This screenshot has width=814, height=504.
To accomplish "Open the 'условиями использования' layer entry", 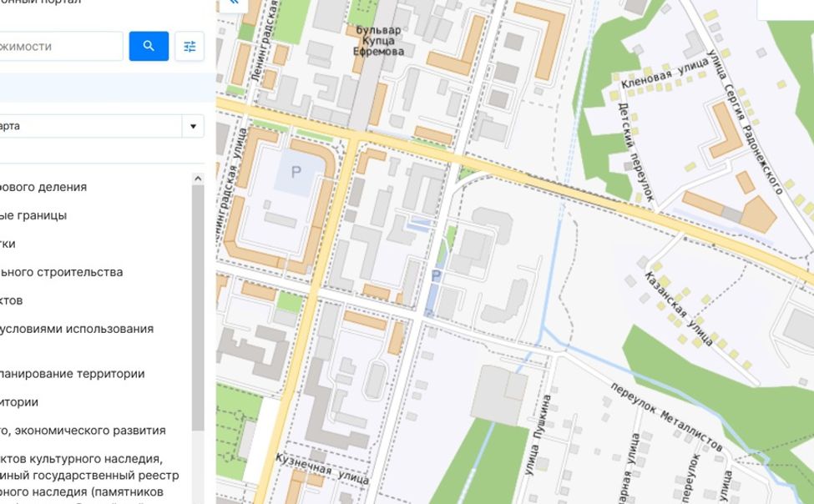I will [x=77, y=329].
